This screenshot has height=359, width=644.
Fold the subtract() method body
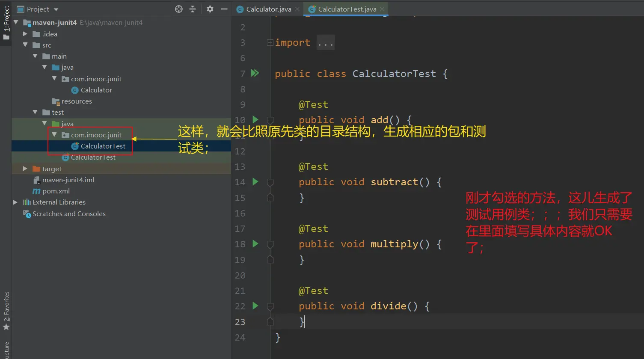(x=270, y=182)
